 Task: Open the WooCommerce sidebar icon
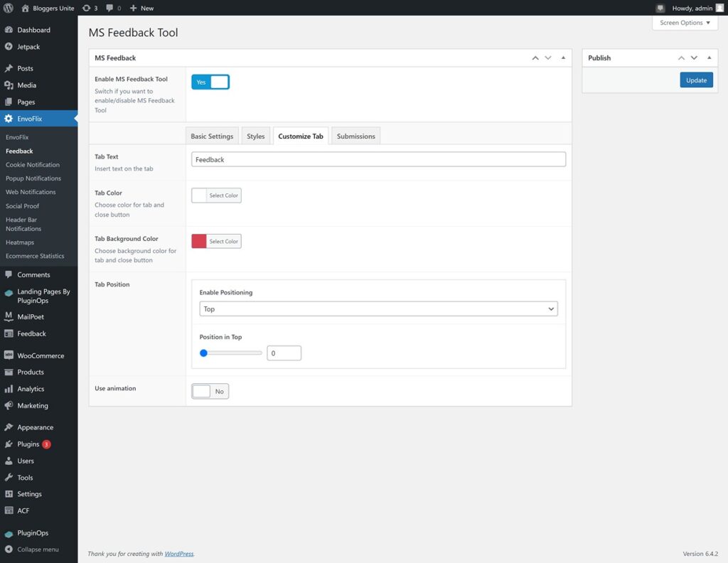coord(9,355)
